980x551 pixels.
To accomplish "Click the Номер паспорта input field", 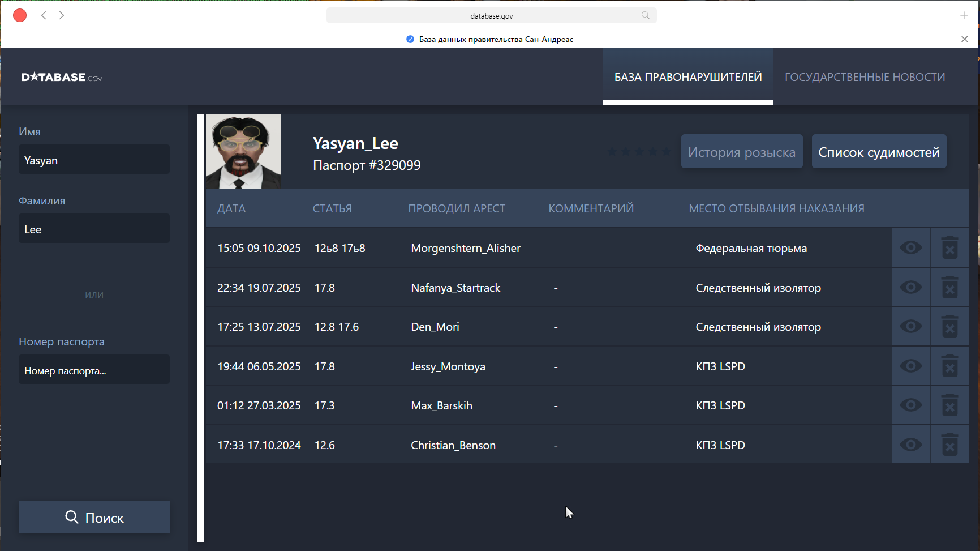I will point(94,370).
